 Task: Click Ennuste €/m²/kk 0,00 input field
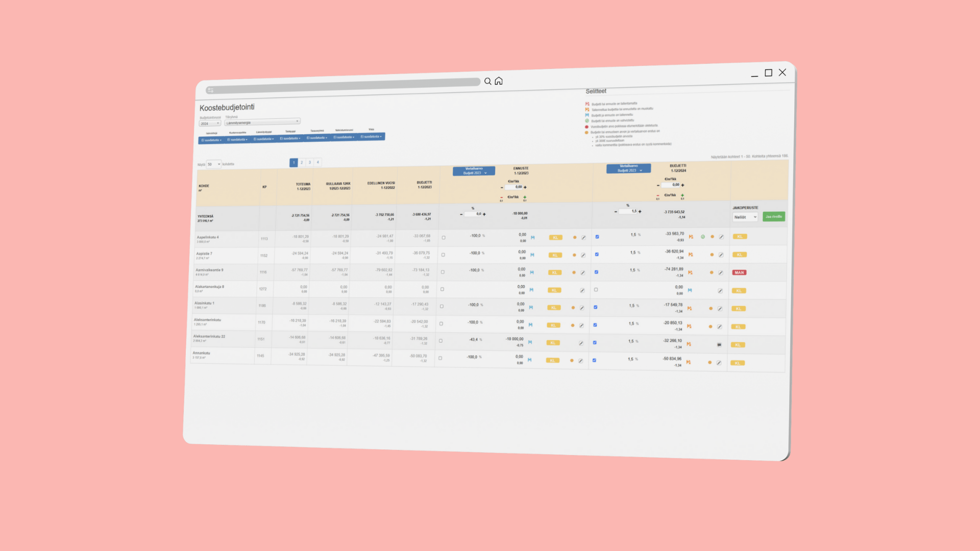(x=513, y=187)
